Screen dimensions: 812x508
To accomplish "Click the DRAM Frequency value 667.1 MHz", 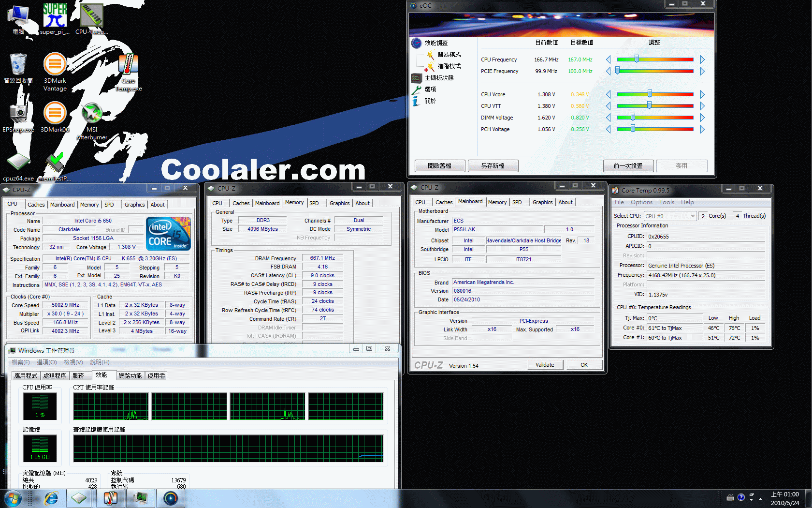I will pyautogui.click(x=322, y=258).
